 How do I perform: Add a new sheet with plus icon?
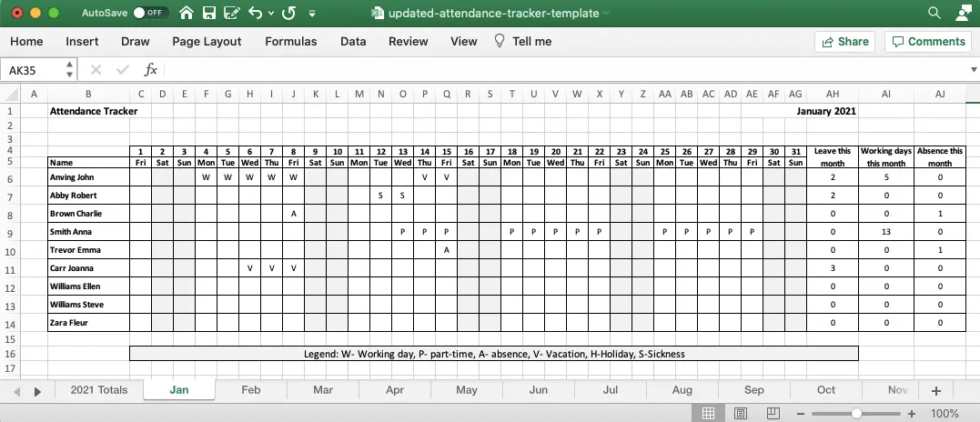[x=935, y=391]
